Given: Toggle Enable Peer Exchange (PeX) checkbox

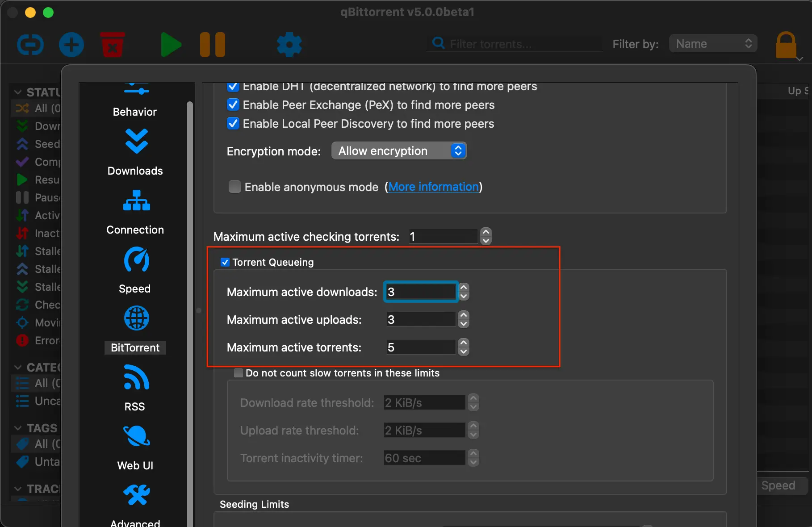Looking at the screenshot, I should click(x=233, y=105).
